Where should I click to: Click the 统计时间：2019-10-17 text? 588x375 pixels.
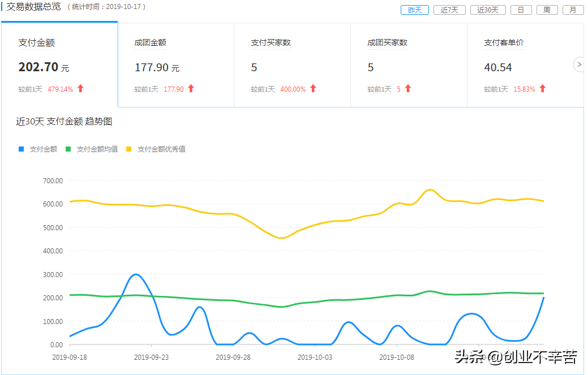click(x=106, y=7)
